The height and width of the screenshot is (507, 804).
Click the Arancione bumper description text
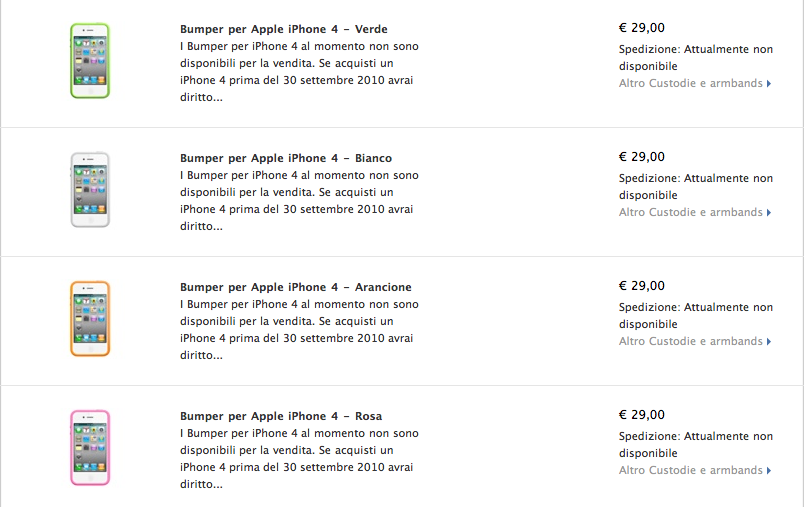click(299, 330)
